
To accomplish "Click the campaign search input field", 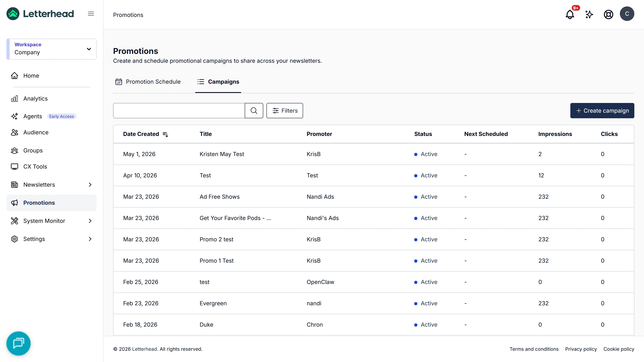I will [x=179, y=110].
